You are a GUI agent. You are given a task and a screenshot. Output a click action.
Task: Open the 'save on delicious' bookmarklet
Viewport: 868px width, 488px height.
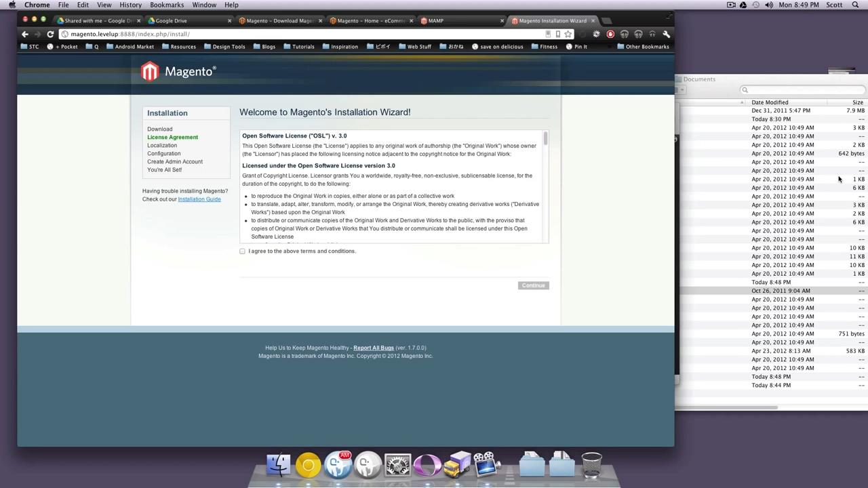[497, 47]
